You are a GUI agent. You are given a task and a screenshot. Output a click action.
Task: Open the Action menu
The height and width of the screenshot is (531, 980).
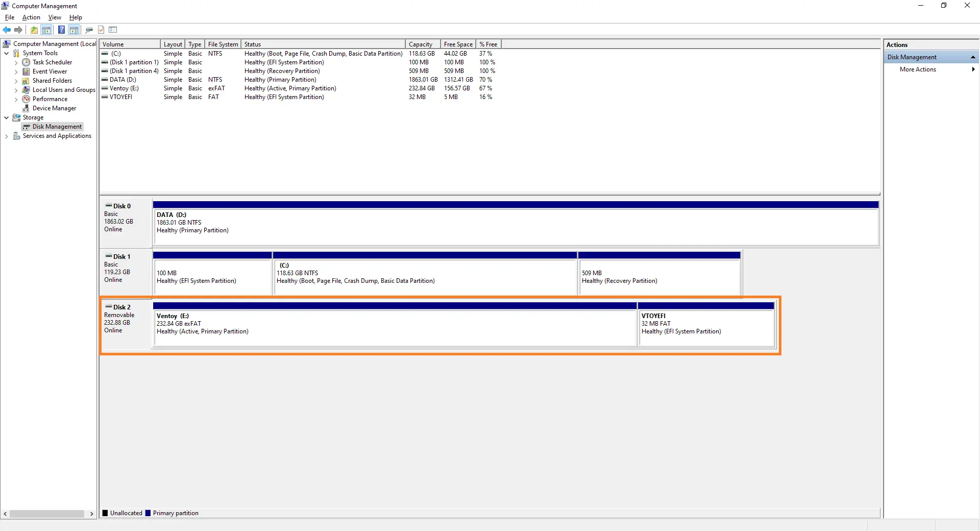coord(31,17)
